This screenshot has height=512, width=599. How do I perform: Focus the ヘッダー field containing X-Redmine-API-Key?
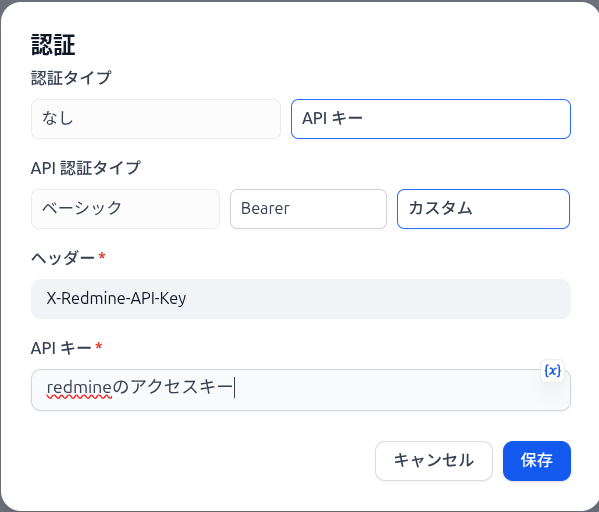pos(301,299)
